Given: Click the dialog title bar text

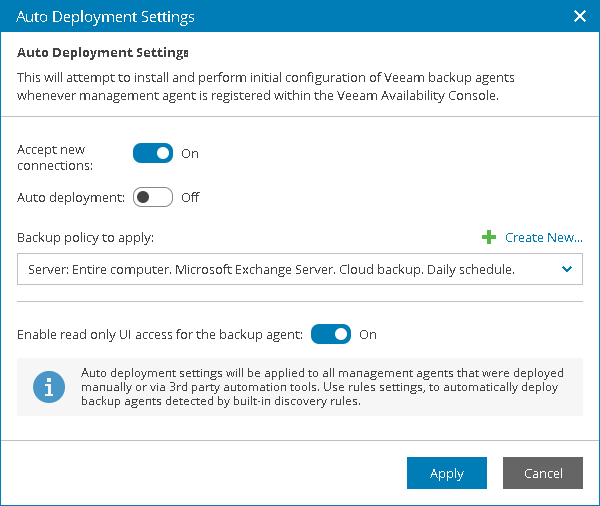Looking at the screenshot, I should click(x=105, y=16).
